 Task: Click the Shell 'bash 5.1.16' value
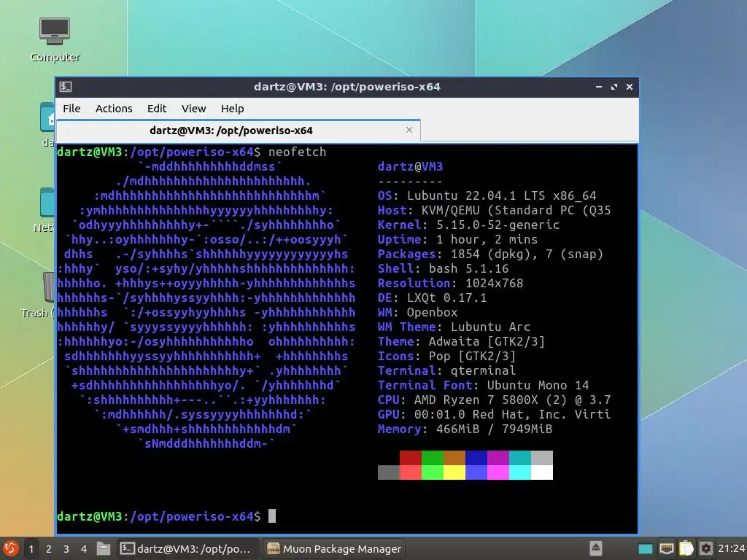(x=469, y=268)
